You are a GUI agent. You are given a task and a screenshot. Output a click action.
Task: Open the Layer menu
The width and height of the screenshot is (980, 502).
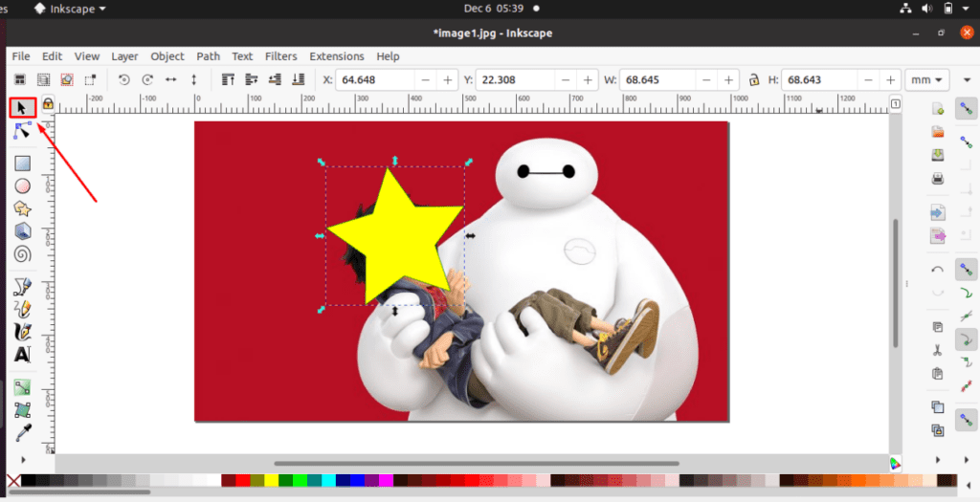(124, 56)
